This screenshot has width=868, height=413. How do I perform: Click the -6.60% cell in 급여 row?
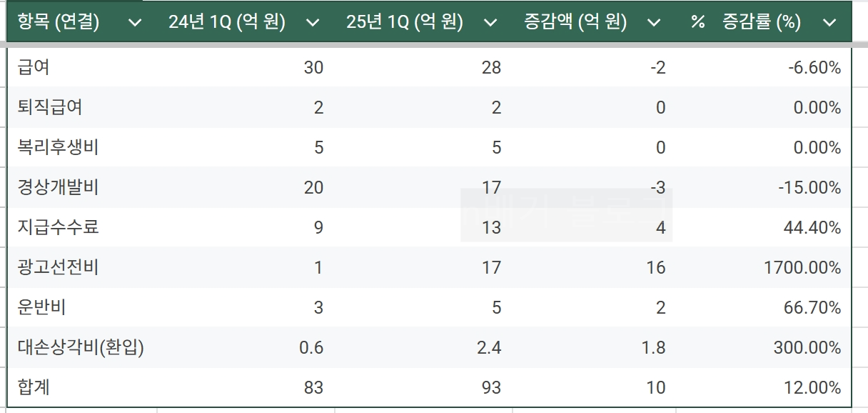(x=814, y=67)
